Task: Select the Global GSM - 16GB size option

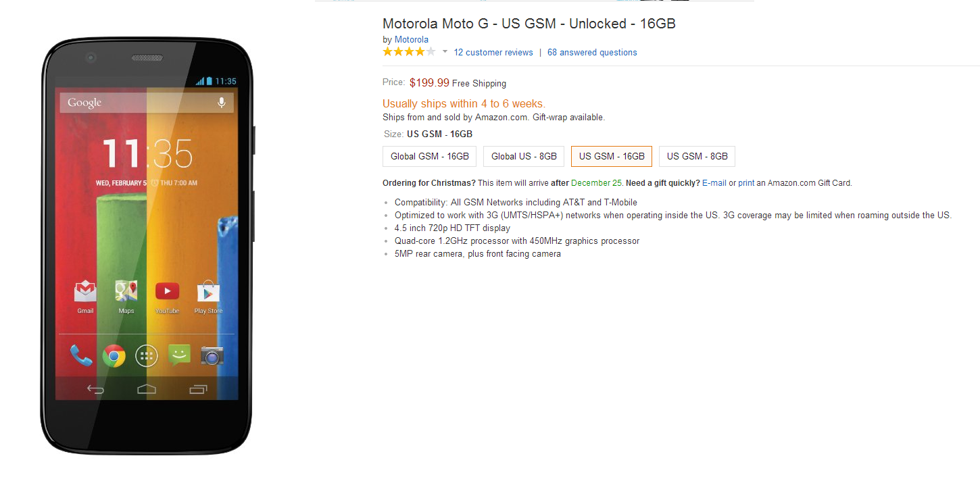Action: pyautogui.click(x=430, y=156)
